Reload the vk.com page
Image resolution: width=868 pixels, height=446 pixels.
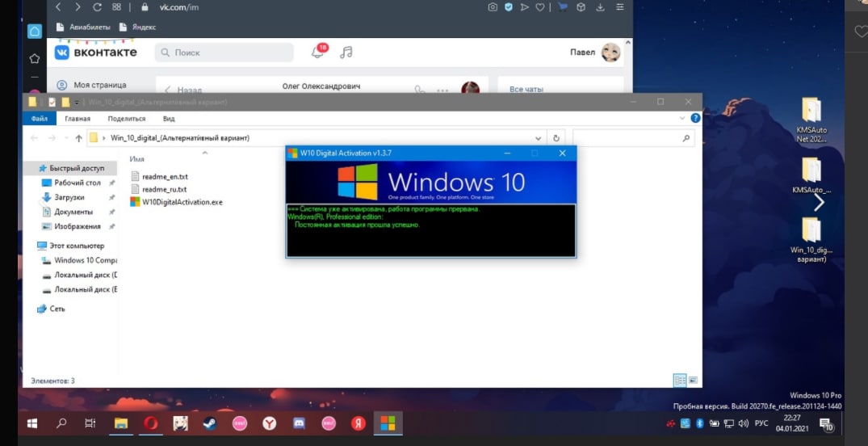click(x=97, y=7)
